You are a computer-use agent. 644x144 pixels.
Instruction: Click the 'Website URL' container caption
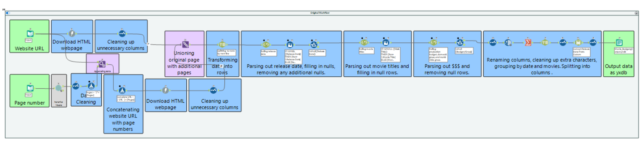[29, 48]
